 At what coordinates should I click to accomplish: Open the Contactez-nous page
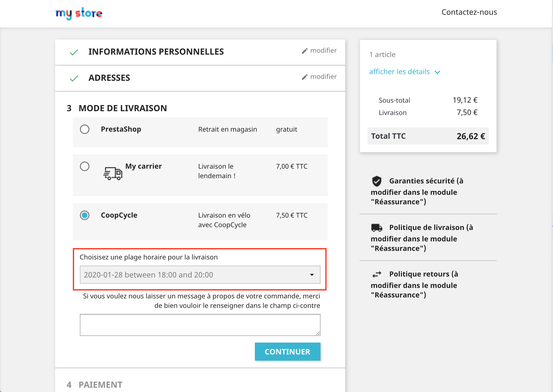(469, 12)
